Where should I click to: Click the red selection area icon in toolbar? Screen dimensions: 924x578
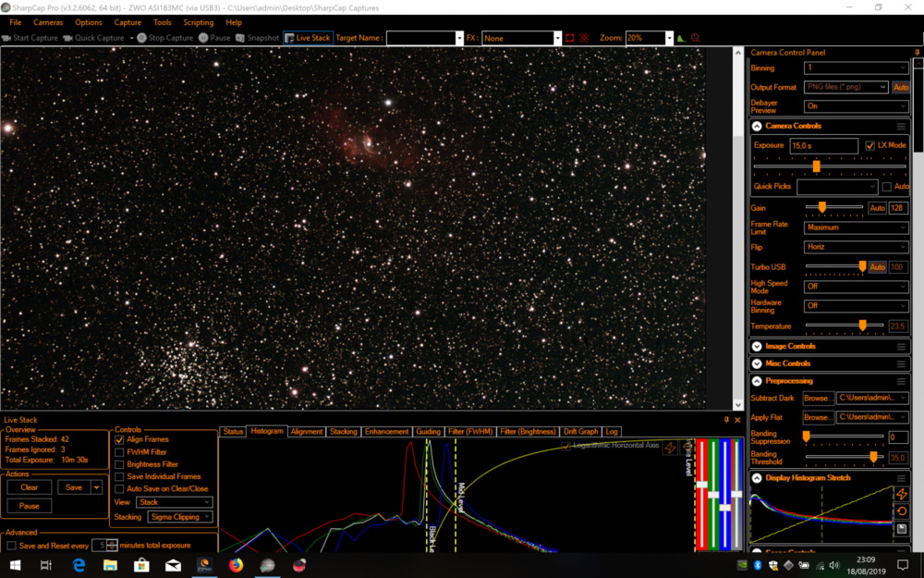[570, 38]
